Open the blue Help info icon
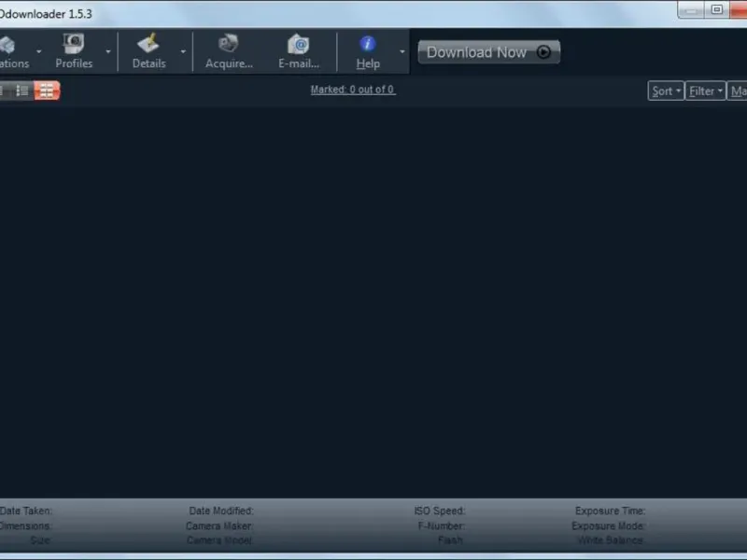 coord(367,44)
